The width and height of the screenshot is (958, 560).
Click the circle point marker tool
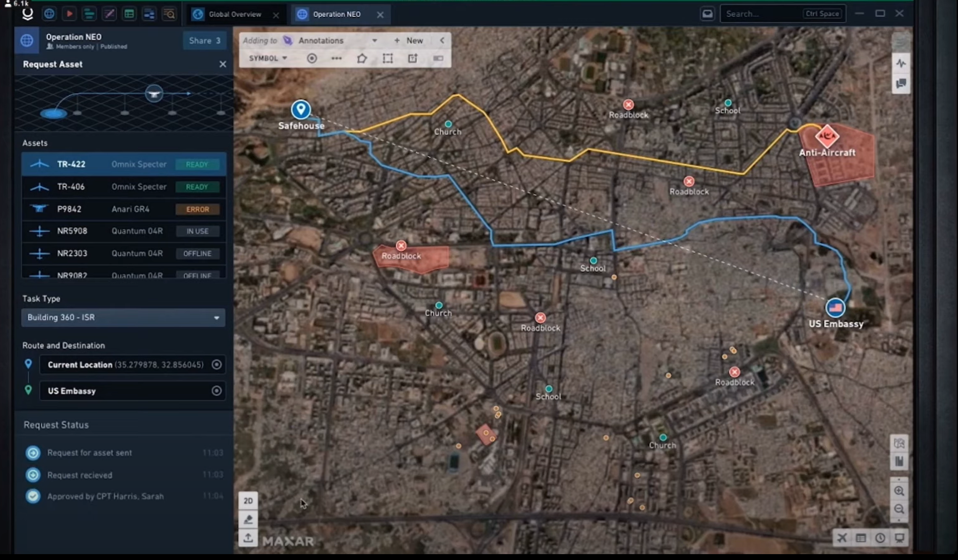[312, 59]
